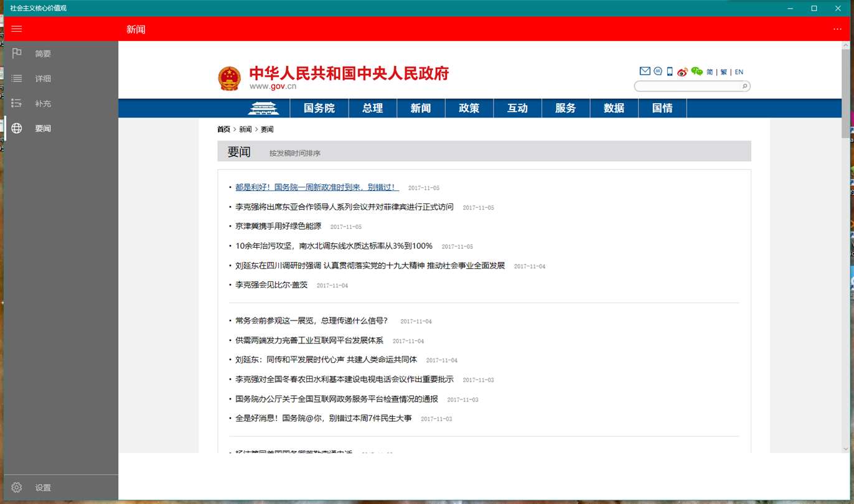Viewport: 854px width, 504px height.
Task: Open the 互动 navigation tab
Action: [517, 108]
